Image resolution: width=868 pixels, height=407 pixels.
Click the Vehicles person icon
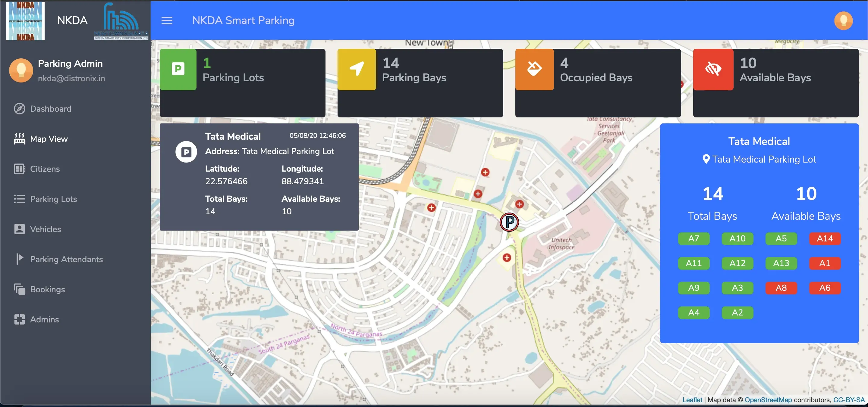19,229
